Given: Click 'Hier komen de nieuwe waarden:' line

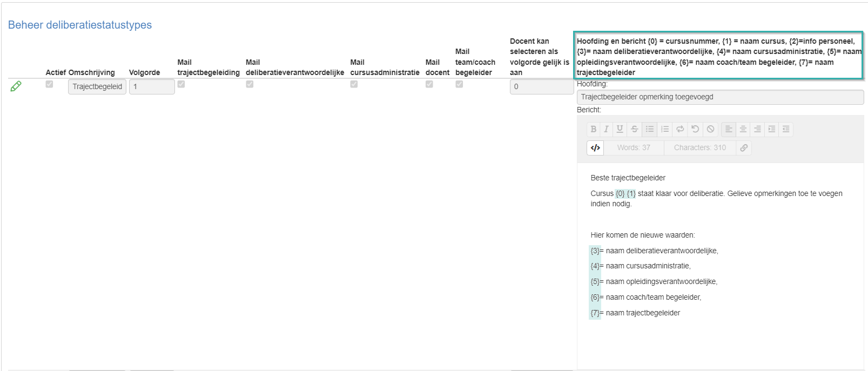Looking at the screenshot, I should [643, 235].
